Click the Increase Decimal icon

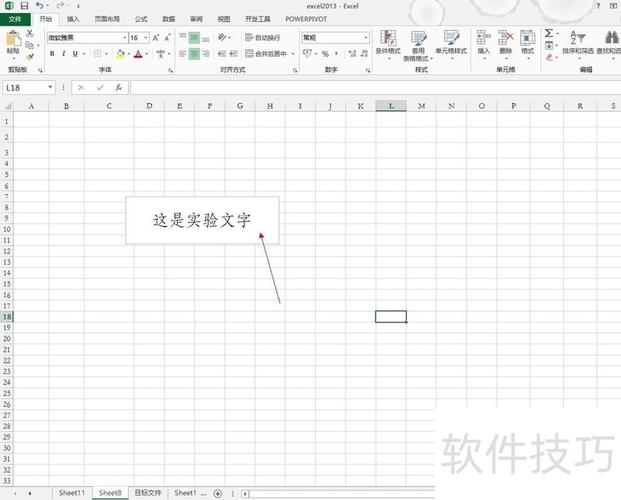pos(352,53)
